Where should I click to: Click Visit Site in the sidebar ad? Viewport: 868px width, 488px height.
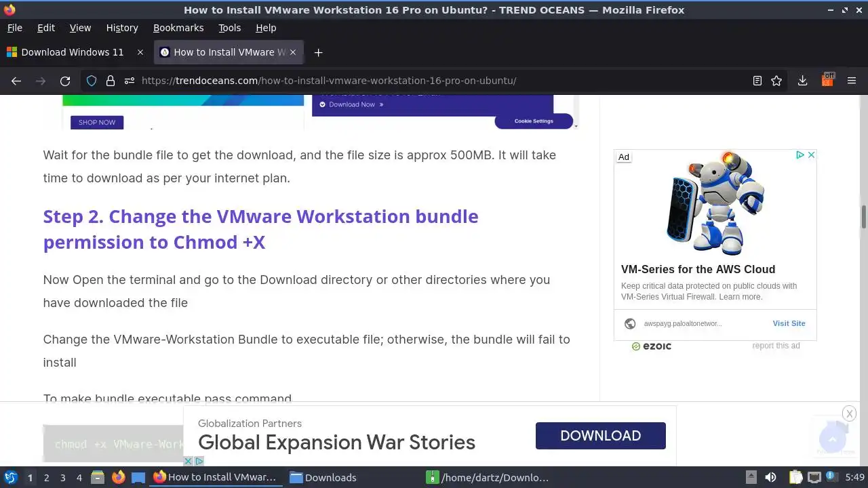pos(789,323)
